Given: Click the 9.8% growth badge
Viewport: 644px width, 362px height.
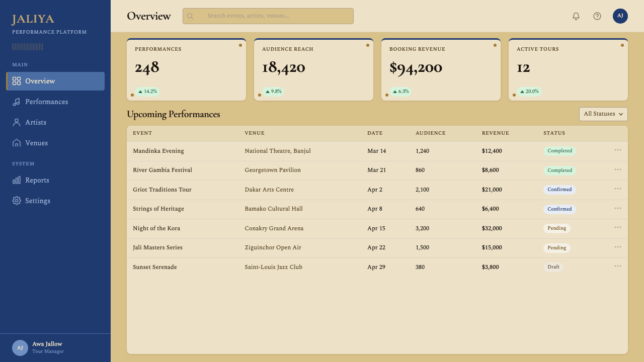Looking at the screenshot, I should coord(273,92).
